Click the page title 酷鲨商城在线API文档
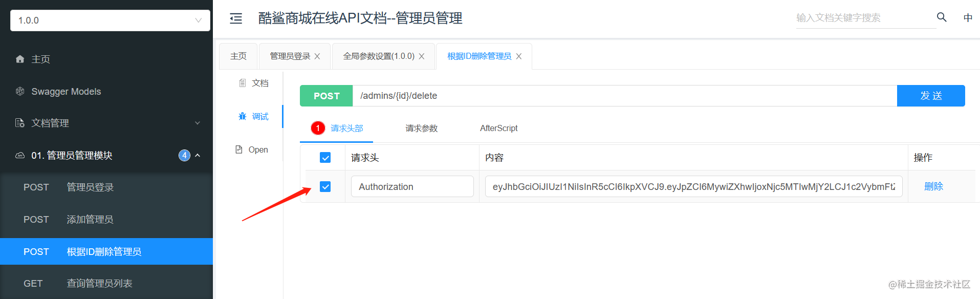 pyautogui.click(x=360, y=18)
